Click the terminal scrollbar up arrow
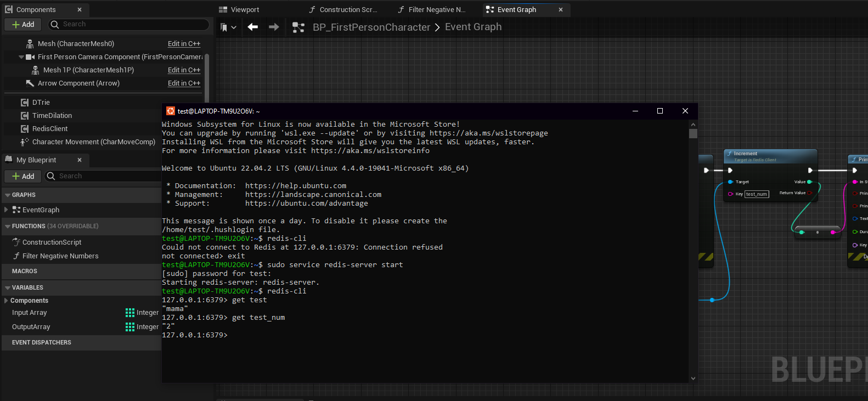868x401 pixels. coord(693,125)
